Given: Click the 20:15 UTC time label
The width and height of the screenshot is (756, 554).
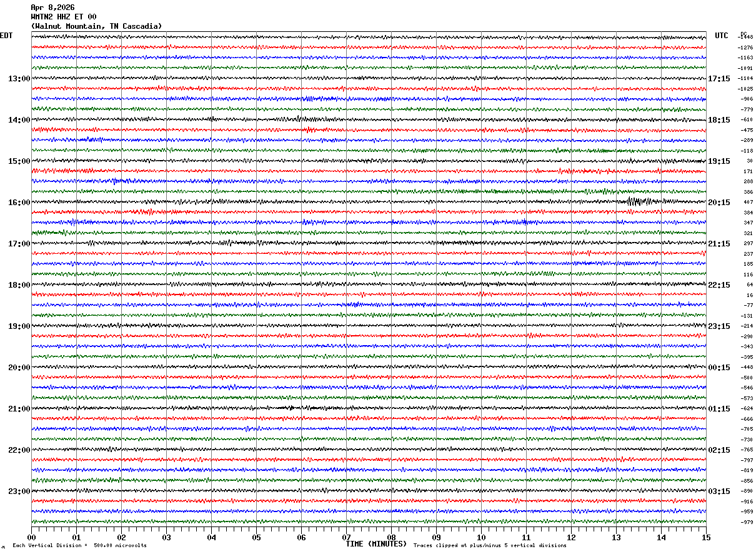Looking at the screenshot, I should [719, 203].
